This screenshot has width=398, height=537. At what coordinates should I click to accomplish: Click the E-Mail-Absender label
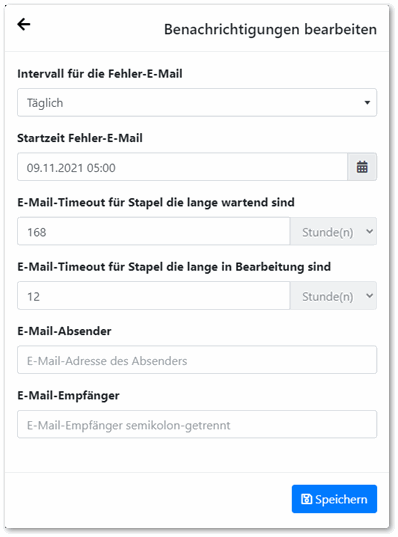64,331
